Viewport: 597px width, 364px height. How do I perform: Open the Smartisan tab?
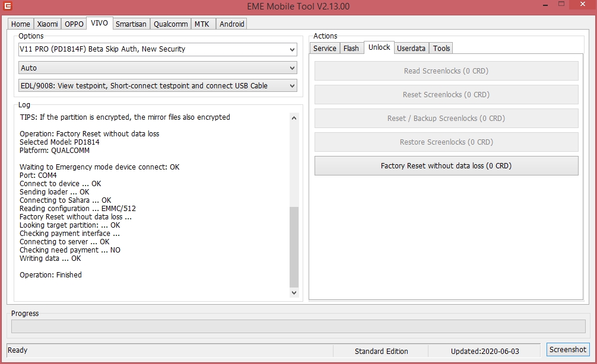pyautogui.click(x=131, y=24)
